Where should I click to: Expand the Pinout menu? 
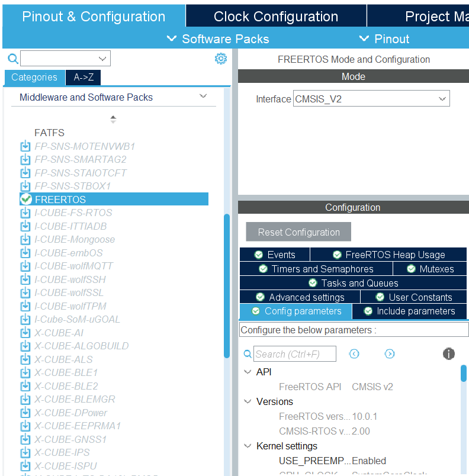(x=384, y=39)
